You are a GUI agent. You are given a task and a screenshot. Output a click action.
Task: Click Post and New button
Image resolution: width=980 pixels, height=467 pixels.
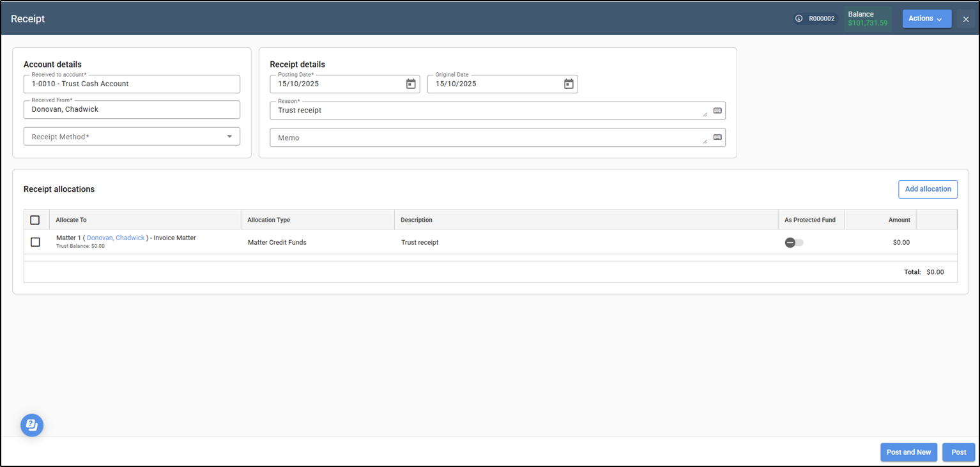click(x=908, y=452)
